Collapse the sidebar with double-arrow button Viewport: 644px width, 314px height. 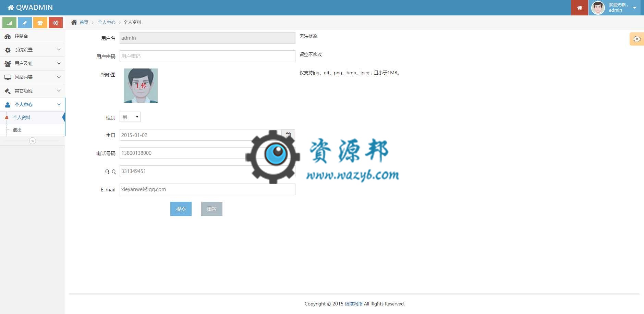[x=33, y=141]
